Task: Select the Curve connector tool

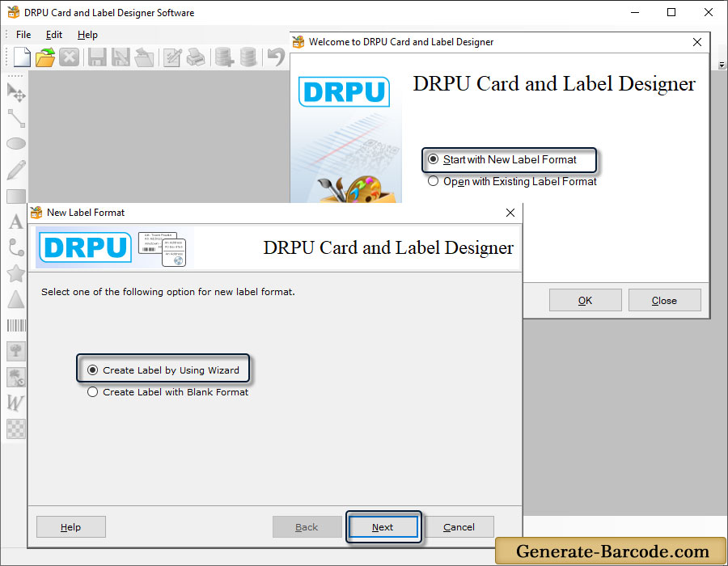Action: tap(16, 247)
